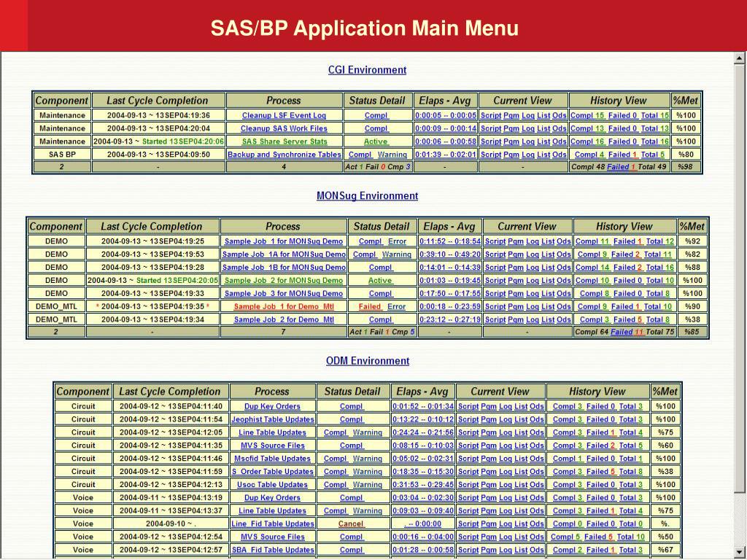Open the CGI Environment link

[368, 70]
